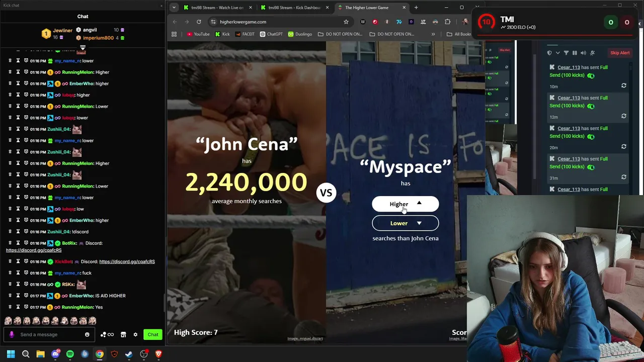Expand the chevron dropdown in activity feed toolbar
The height and width of the screenshot is (362, 644).
557,53
